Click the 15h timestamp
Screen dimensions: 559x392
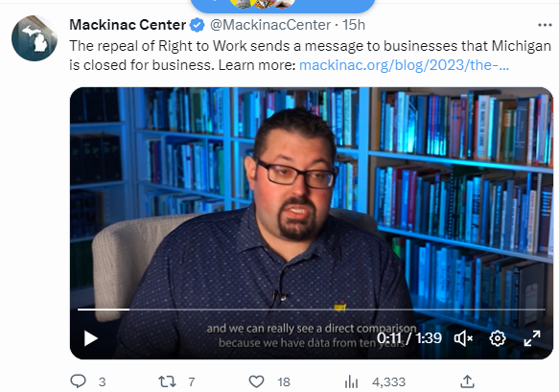click(x=354, y=25)
